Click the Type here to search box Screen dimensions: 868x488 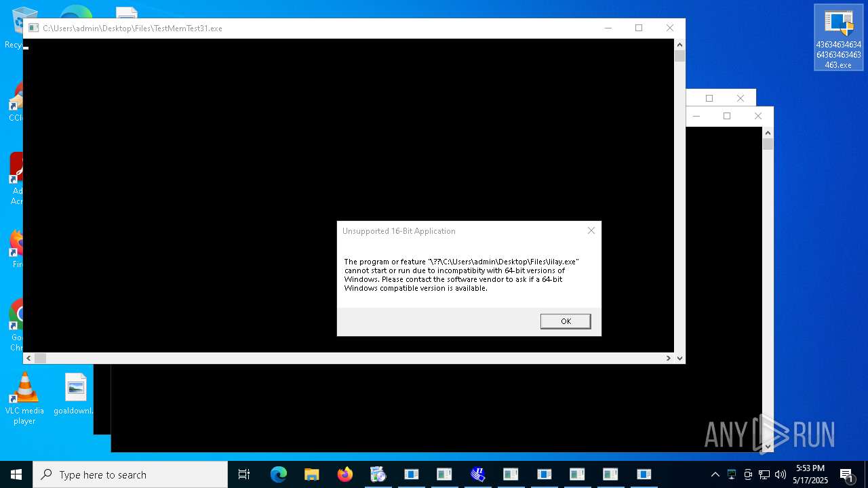point(130,474)
